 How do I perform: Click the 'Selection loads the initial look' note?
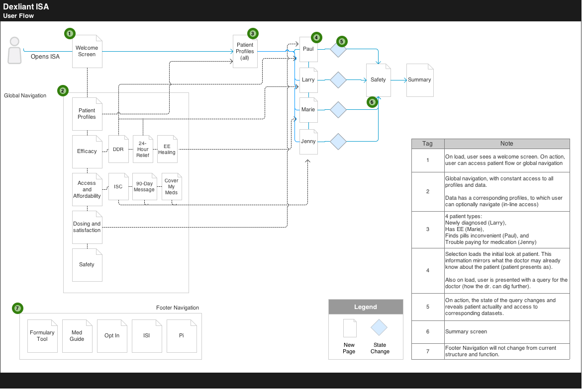tap(507, 271)
